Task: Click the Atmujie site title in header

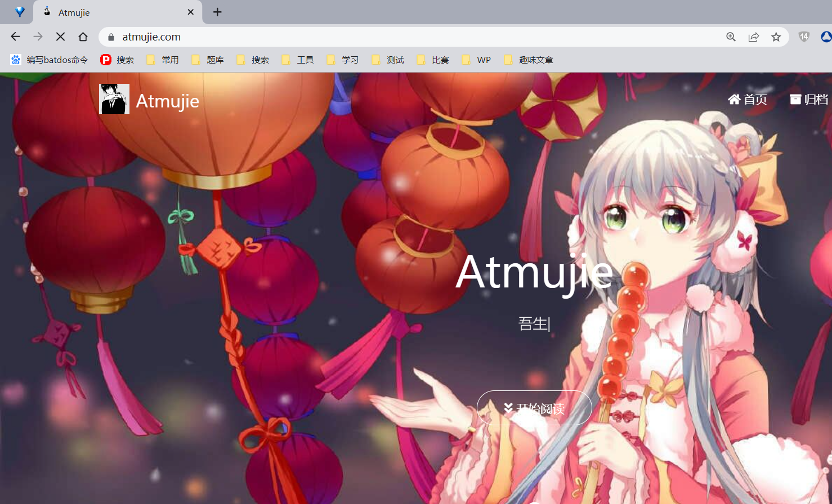Action: point(168,101)
